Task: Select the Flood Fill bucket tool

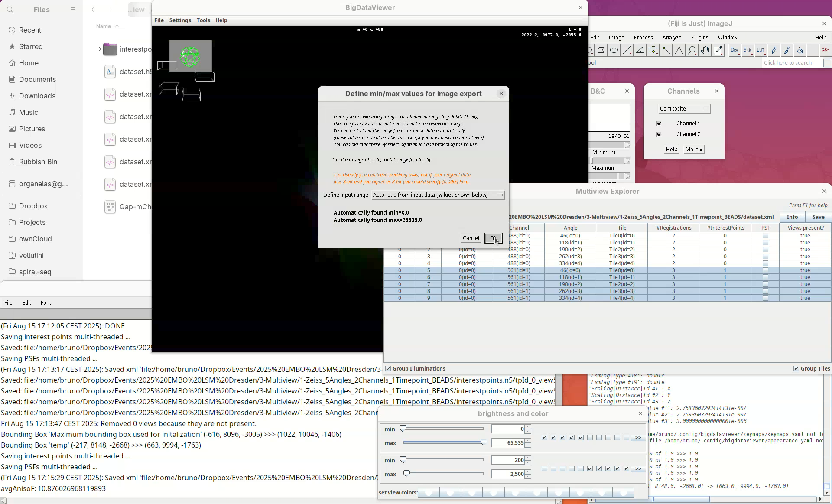Action: tap(800, 50)
